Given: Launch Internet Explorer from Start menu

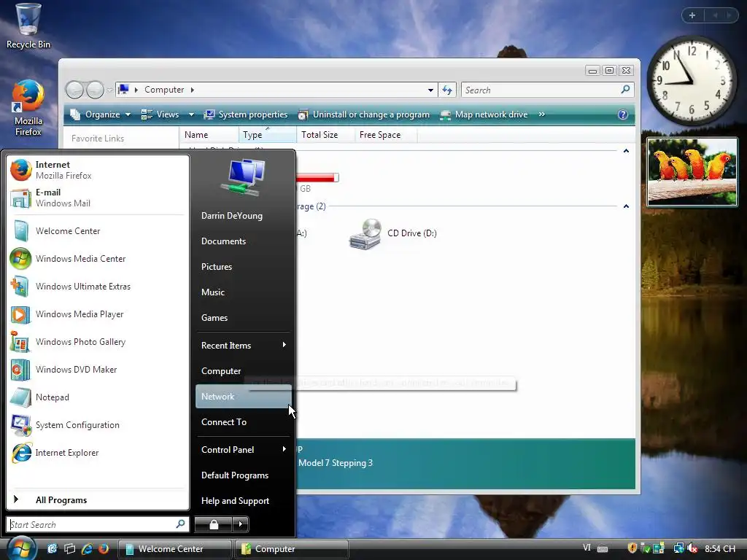Looking at the screenshot, I should coord(98,452).
